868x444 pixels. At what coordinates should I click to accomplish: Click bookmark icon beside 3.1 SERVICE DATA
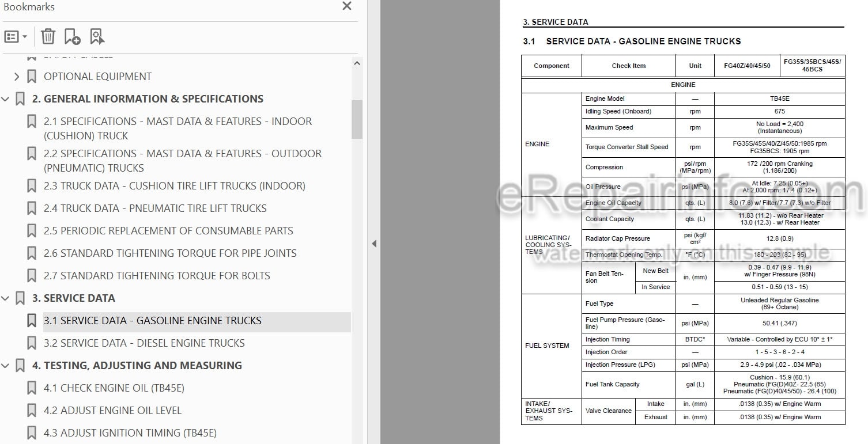32,321
